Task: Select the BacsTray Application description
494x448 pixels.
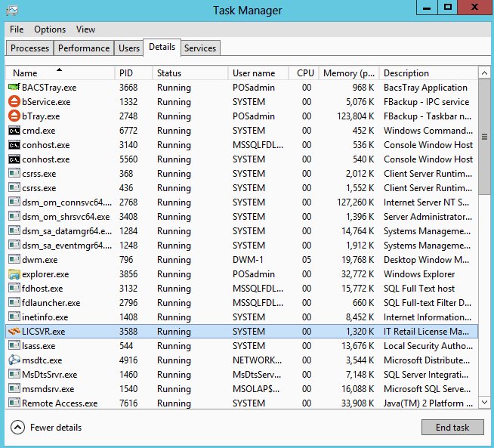Action: click(x=425, y=88)
